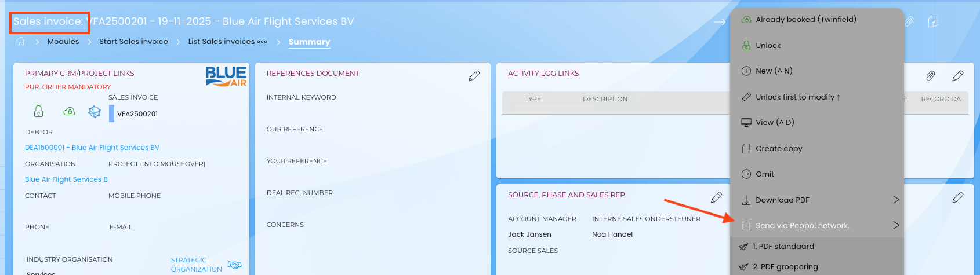This screenshot has width=980, height=275.
Task: Edit the References Document panel with the pencil icon
Action: coord(474,76)
